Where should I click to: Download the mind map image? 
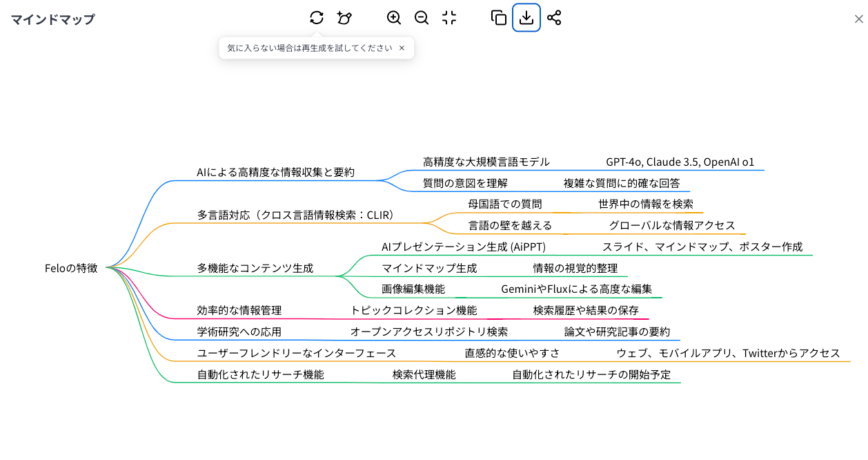pos(526,18)
